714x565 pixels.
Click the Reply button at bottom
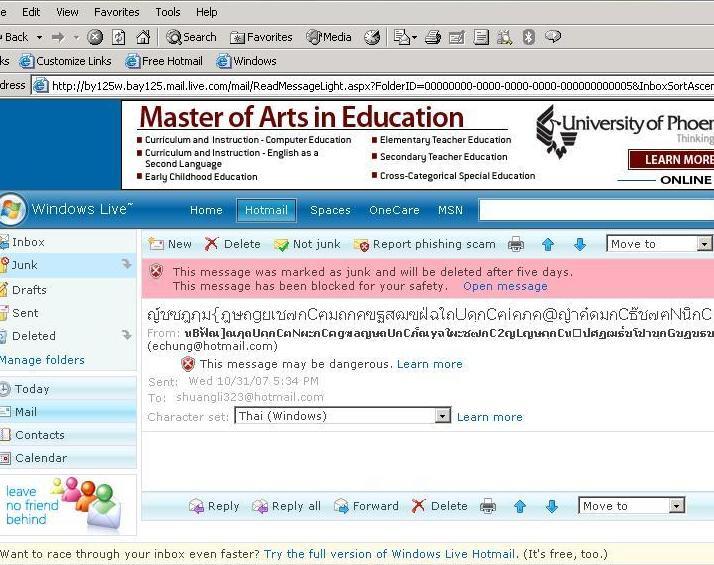pos(214,506)
